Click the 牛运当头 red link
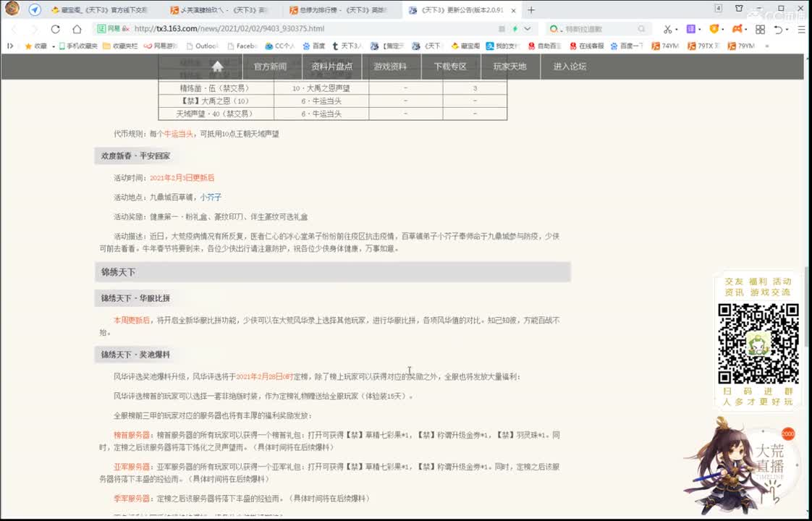812x521 pixels. tap(174, 134)
